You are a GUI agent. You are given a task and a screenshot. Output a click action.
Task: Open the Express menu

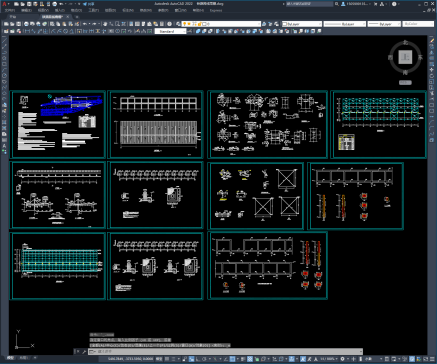click(x=216, y=10)
